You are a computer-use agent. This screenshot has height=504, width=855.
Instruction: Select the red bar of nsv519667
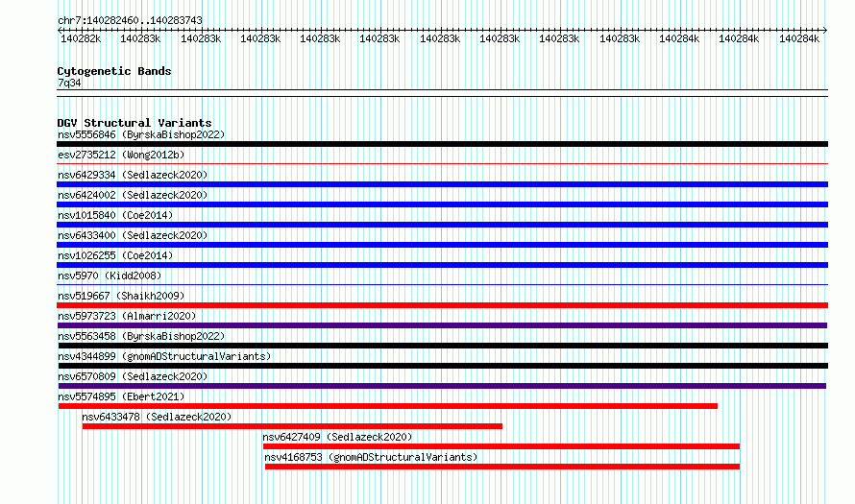coord(442,305)
